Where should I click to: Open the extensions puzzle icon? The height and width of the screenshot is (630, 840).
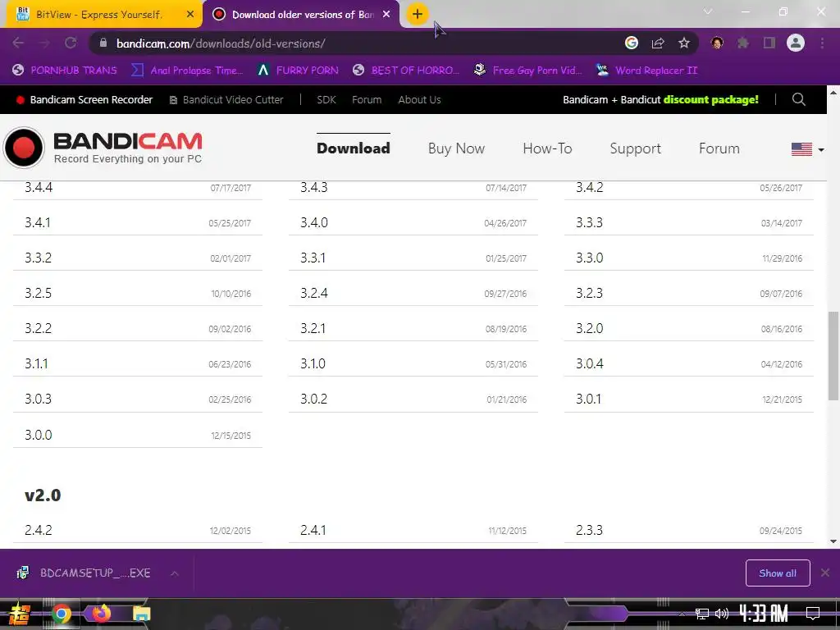[743, 43]
